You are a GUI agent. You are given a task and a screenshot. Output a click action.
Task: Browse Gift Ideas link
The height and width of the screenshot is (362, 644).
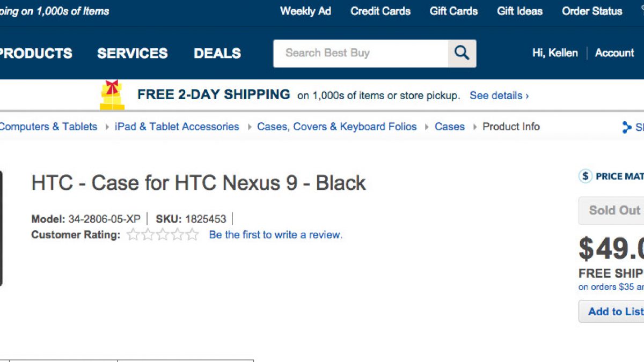coord(519,11)
